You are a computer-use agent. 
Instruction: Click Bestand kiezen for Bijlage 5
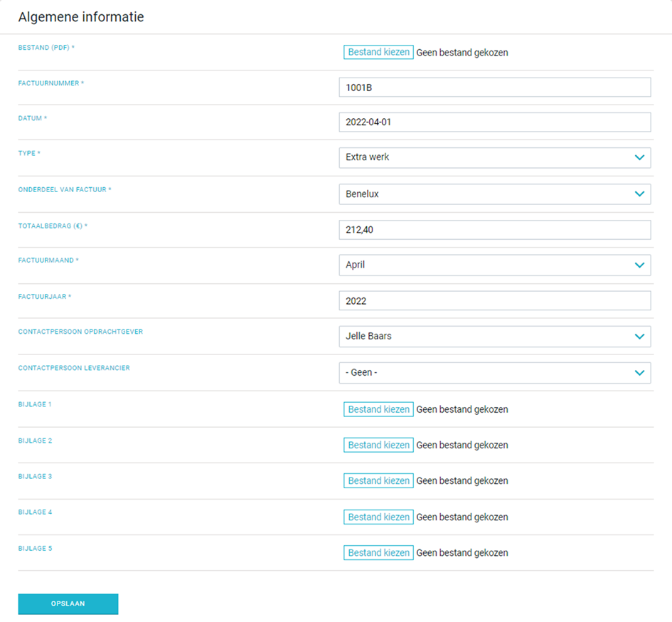point(378,552)
